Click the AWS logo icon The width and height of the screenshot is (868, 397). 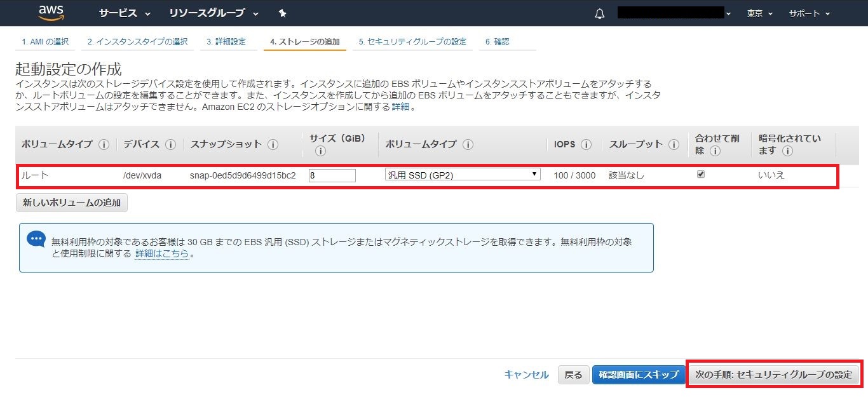click(x=51, y=13)
